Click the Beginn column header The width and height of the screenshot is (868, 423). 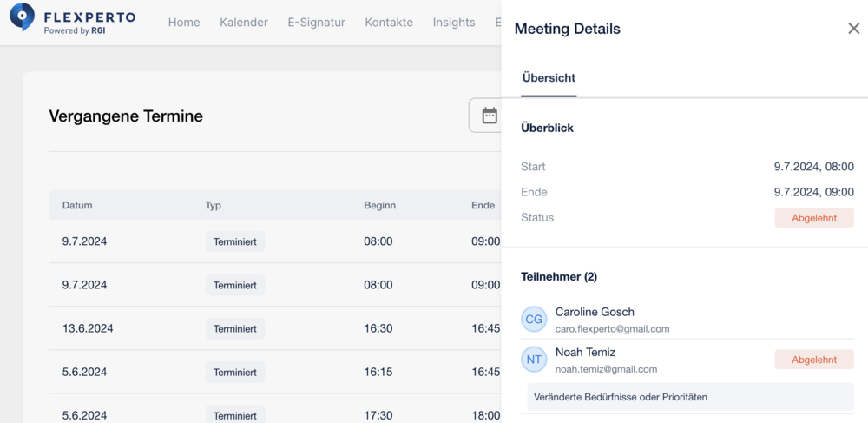point(380,205)
